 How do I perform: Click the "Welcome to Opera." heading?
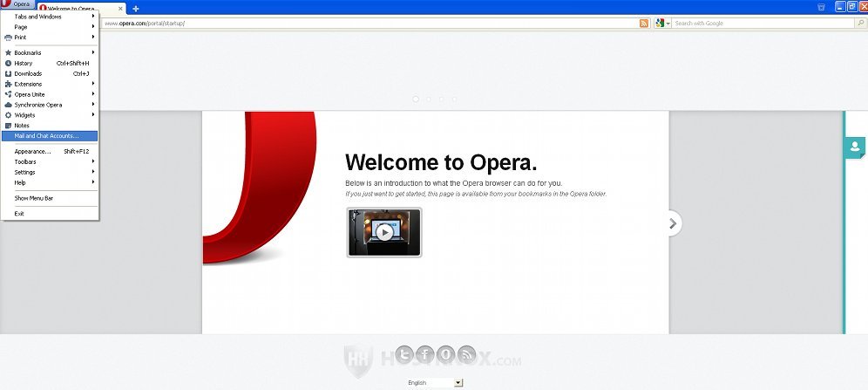pyautogui.click(x=441, y=162)
